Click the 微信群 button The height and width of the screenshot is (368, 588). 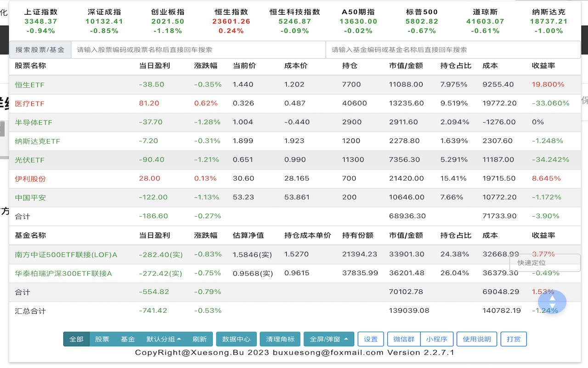point(404,339)
